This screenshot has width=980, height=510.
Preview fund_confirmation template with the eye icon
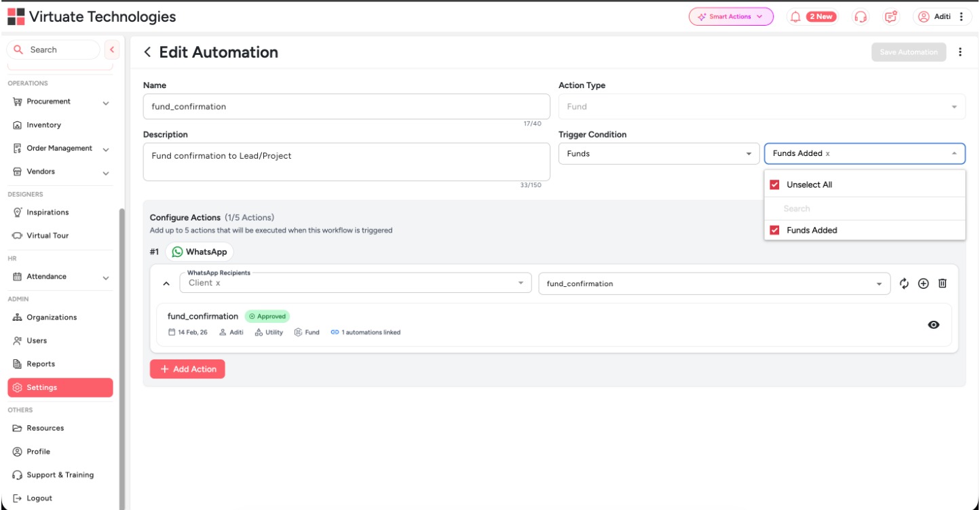pyautogui.click(x=932, y=325)
